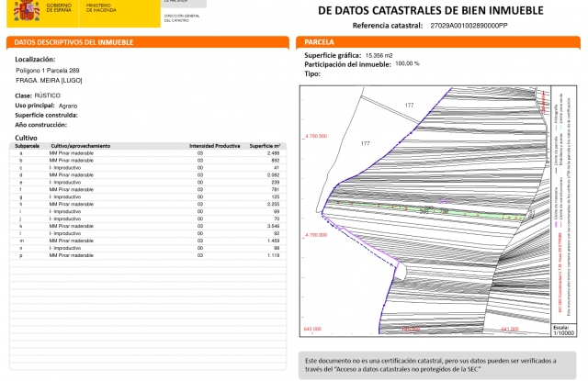Click the "4.790.500" coordinate label on map

pyautogui.click(x=315, y=136)
